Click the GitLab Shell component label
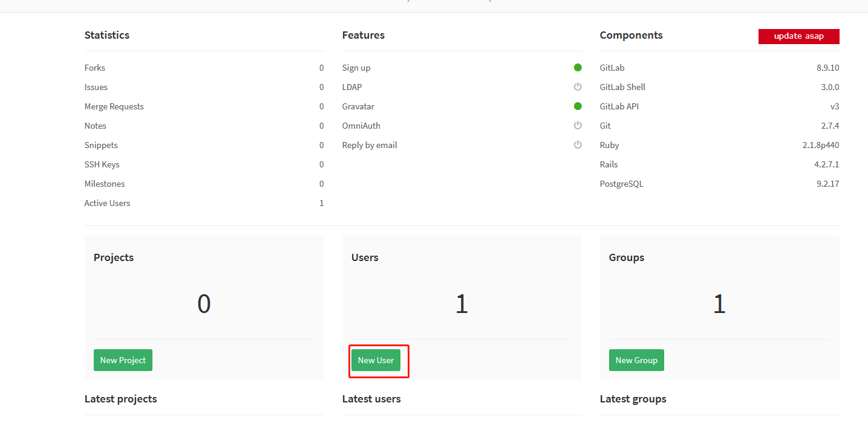The image size is (868, 426). (622, 87)
